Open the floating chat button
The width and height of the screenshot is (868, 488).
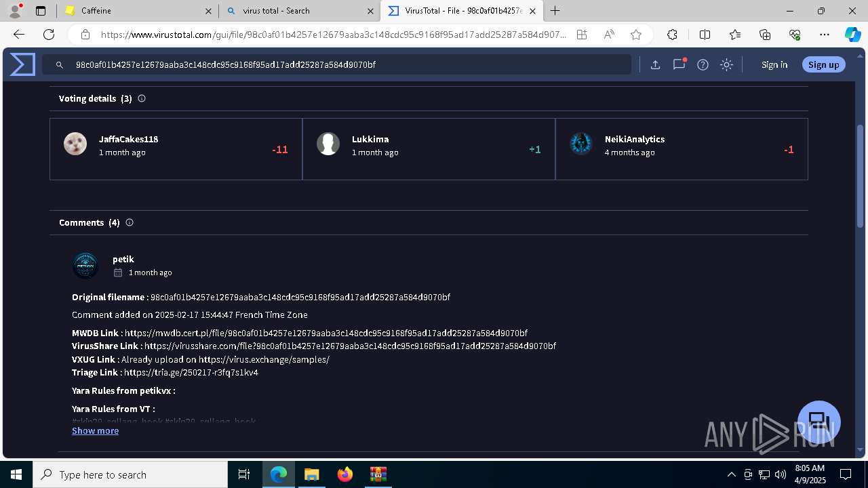819,422
